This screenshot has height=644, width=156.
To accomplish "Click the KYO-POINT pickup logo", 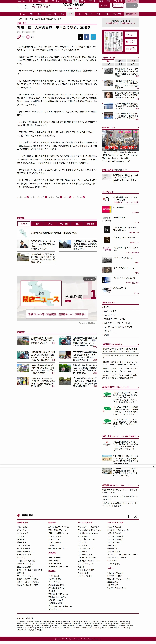I will [x=107, y=209].
